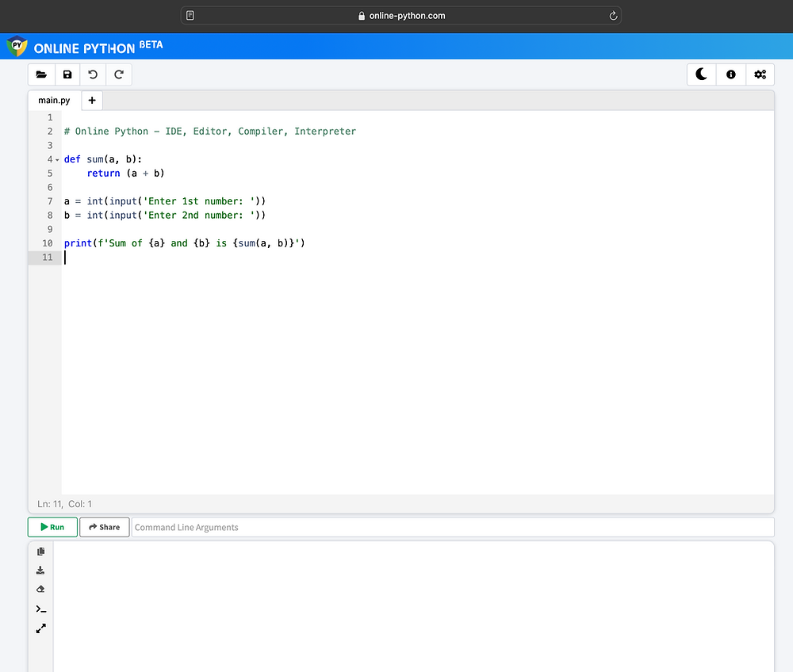Undo the last edit
This screenshot has width=793, height=672.
93,74
